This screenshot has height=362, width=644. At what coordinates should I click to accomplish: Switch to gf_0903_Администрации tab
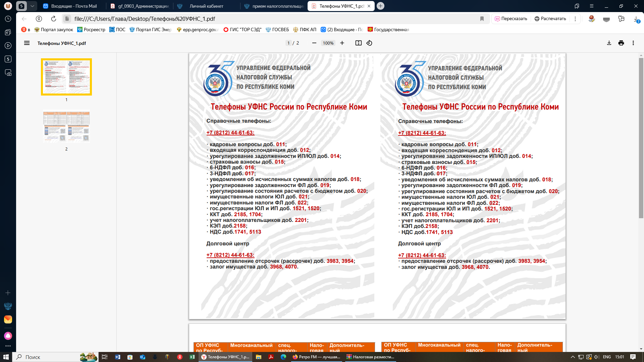140,6
